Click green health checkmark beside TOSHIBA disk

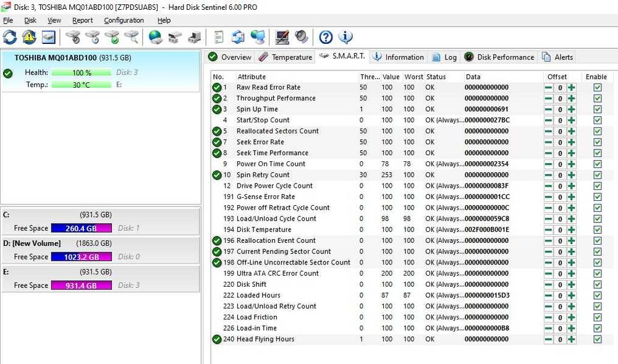click(7, 74)
